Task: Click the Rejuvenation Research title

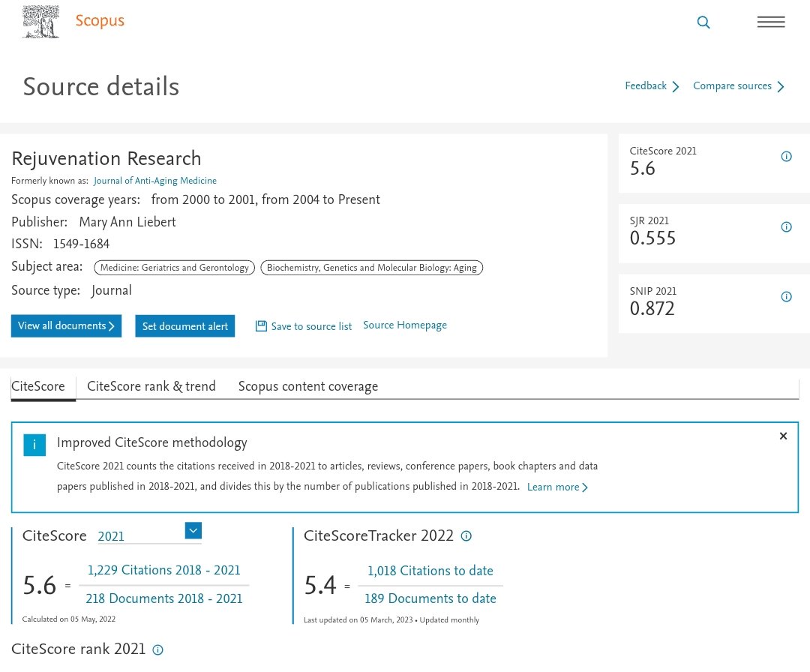Action: (x=106, y=158)
